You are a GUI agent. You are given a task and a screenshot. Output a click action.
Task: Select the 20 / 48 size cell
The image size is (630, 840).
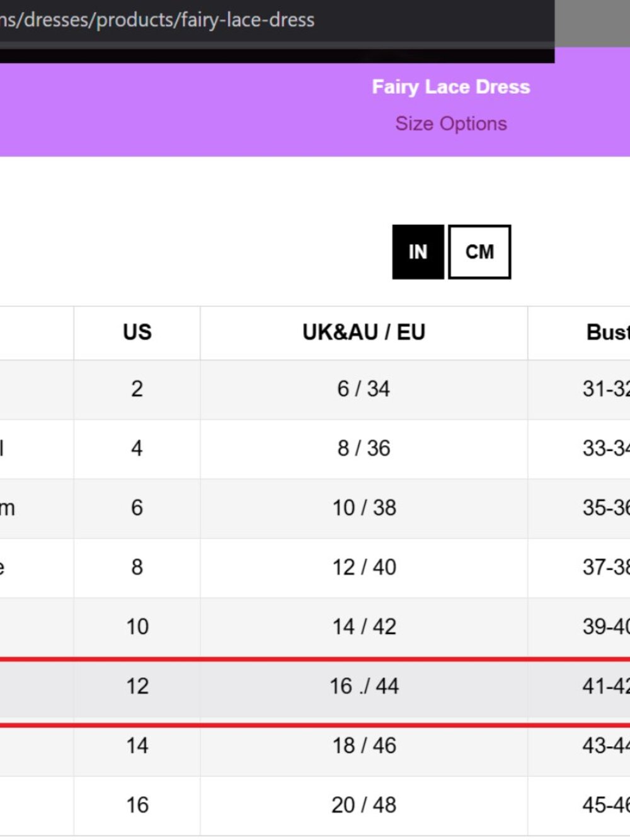[364, 805]
